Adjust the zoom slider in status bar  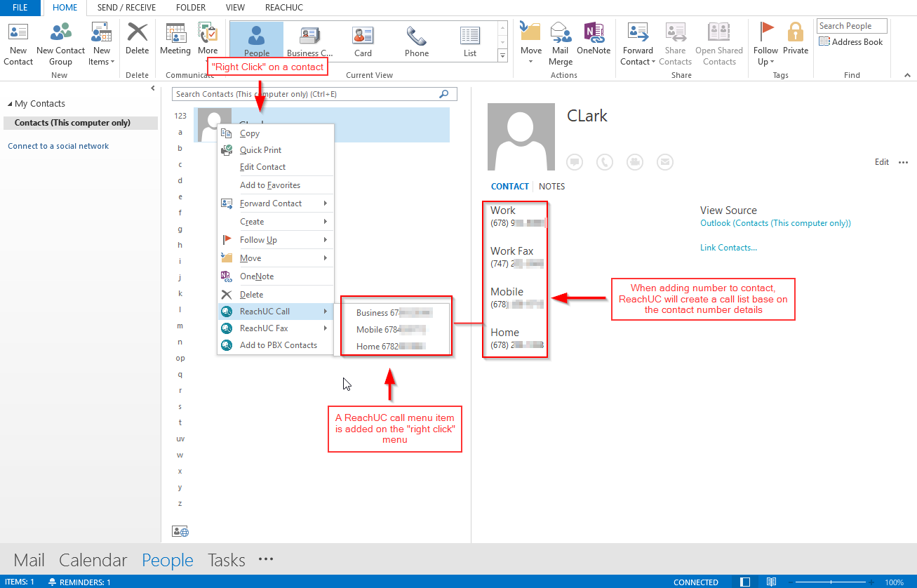coord(830,582)
